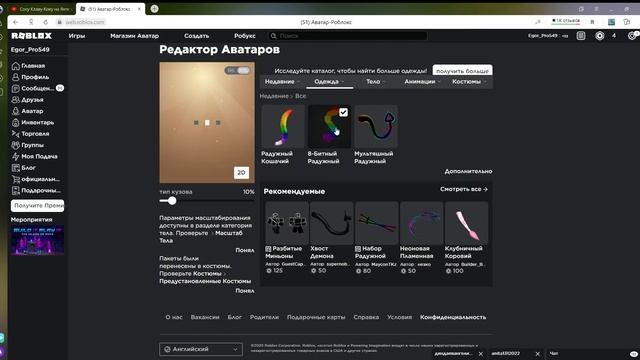Screen dimensions: 640x360
Task: Adjust the тип кузова slider handle
Action: [x=172, y=201]
